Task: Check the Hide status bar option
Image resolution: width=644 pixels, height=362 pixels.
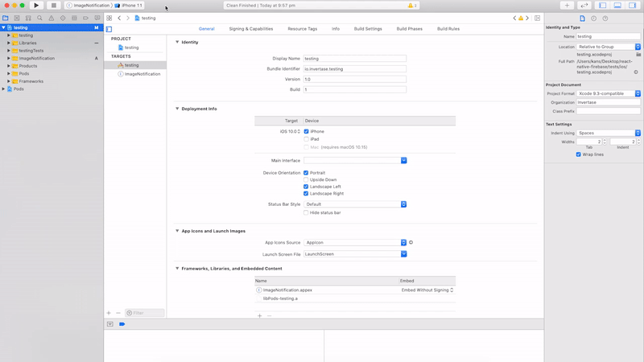Action: point(306,212)
